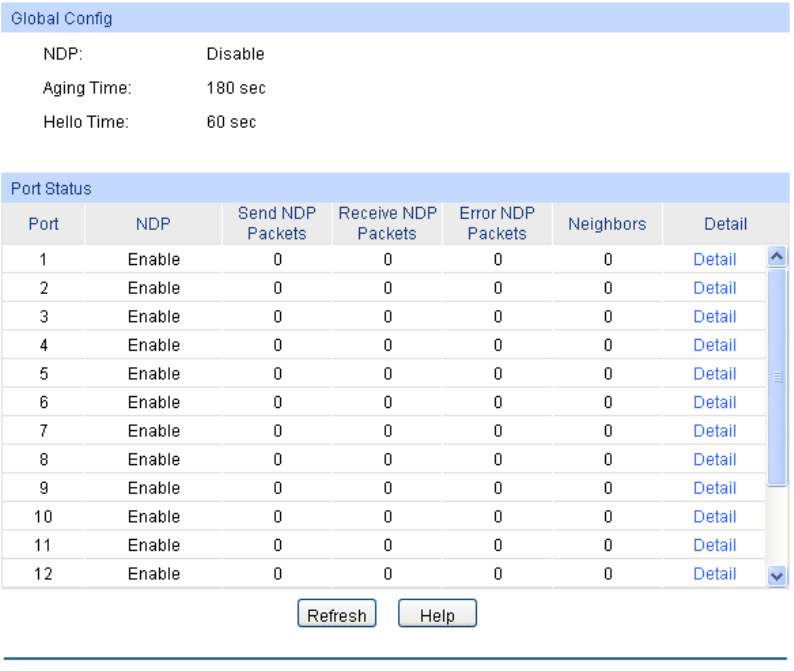
Task: Open port 4 Detail link
Action: point(714,345)
